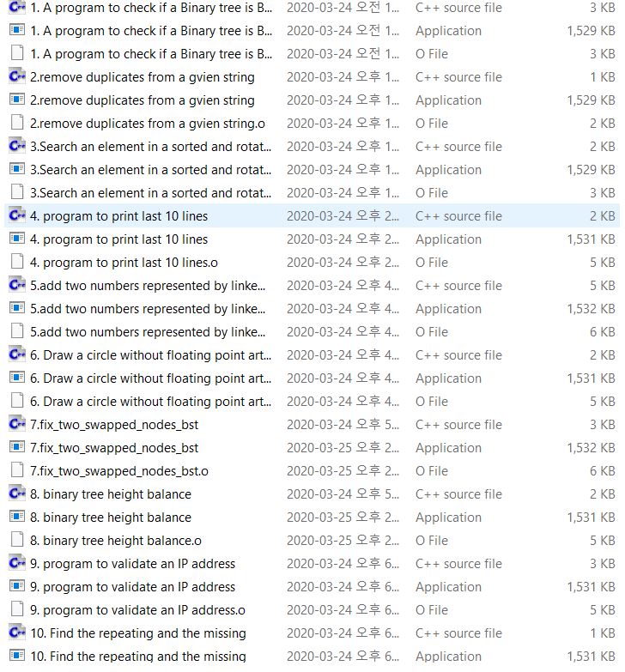
Task: Click C++ icon for '2.remove duplicates from a gvien string'
Action: [17, 76]
